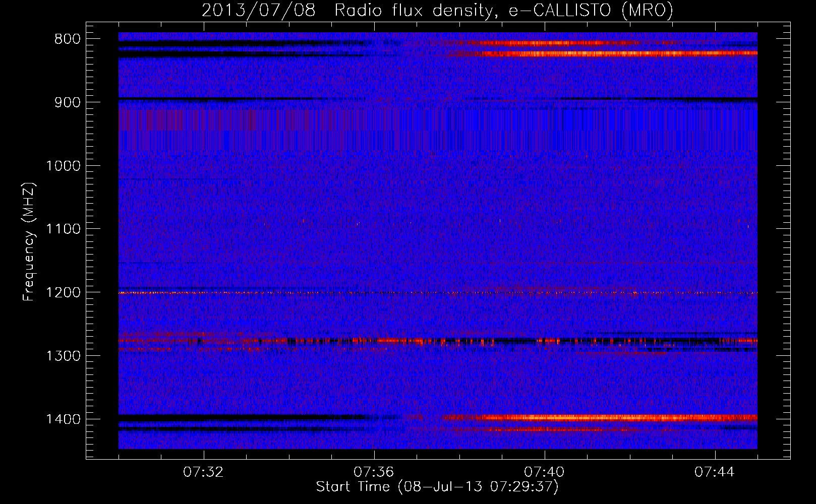Click the 1400 frequency tick label
The height and width of the screenshot is (504, 816).
pos(63,419)
